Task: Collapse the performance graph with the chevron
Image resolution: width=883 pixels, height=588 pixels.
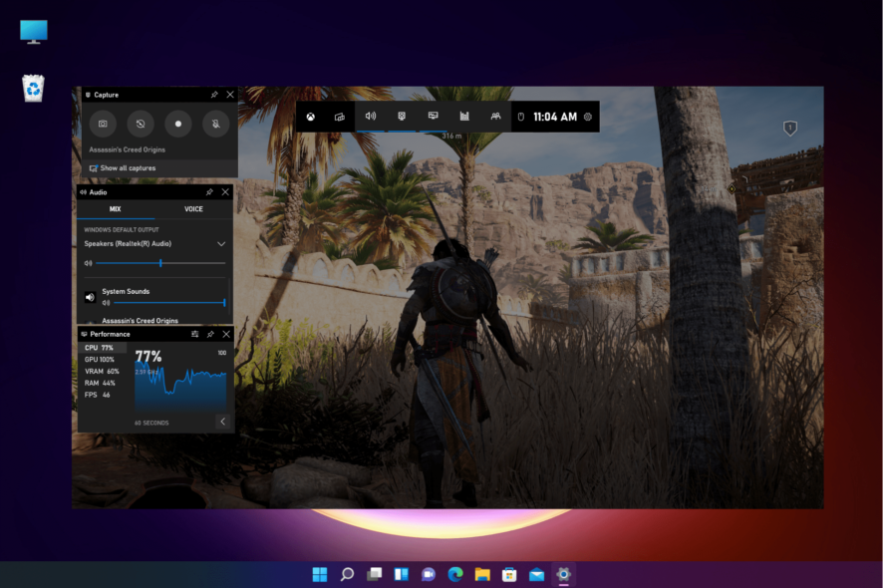Action: (222, 422)
